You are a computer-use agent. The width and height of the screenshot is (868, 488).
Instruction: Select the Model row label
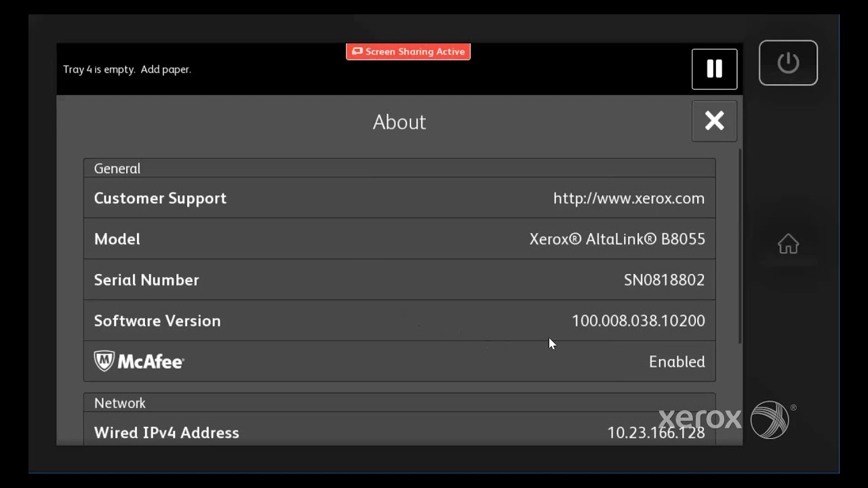click(117, 239)
